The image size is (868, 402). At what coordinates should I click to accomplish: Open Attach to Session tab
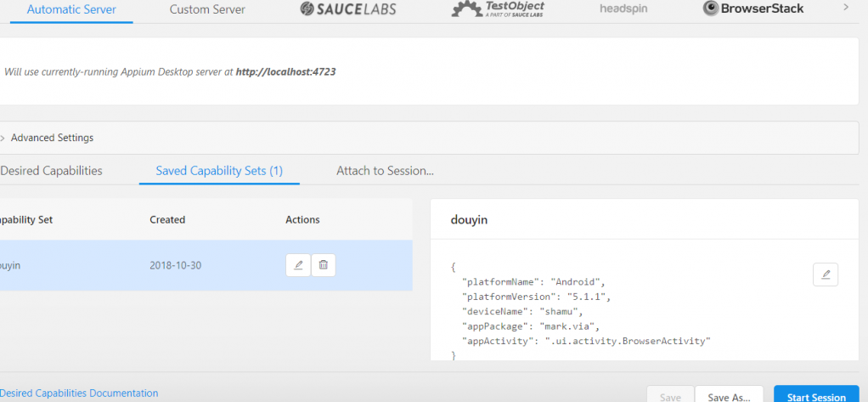coord(385,171)
